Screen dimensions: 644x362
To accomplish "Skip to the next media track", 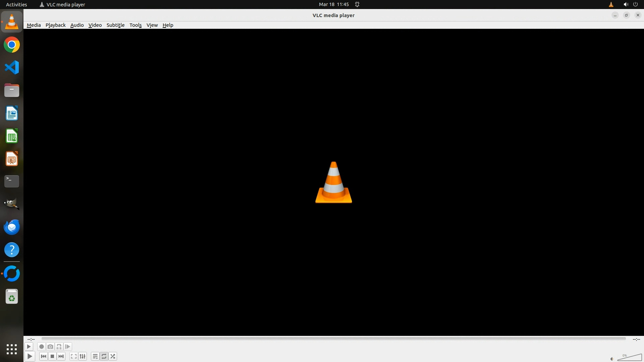I will pos(61,356).
